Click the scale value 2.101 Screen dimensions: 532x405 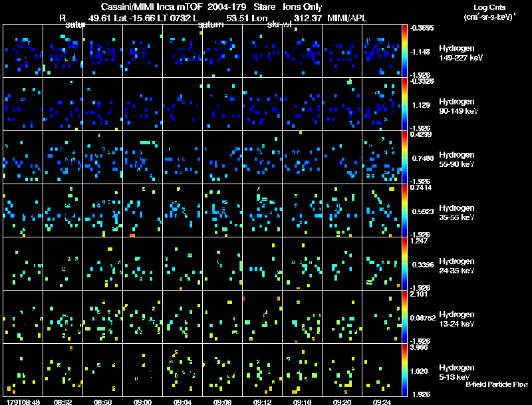[419, 294]
